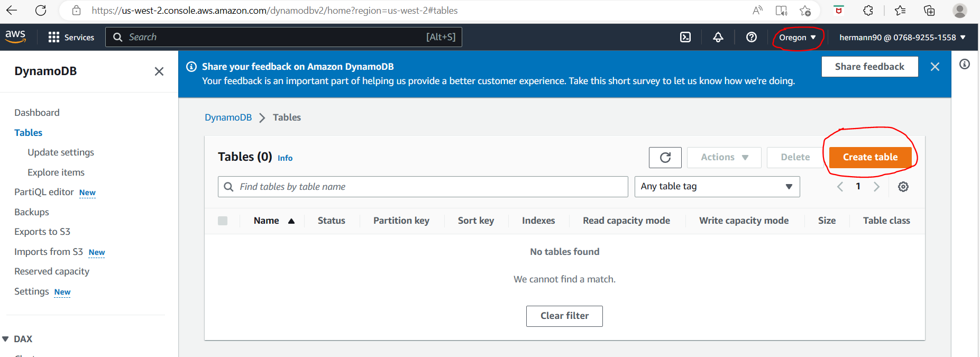Go to previous page of tables
980x357 pixels.
[840, 187]
